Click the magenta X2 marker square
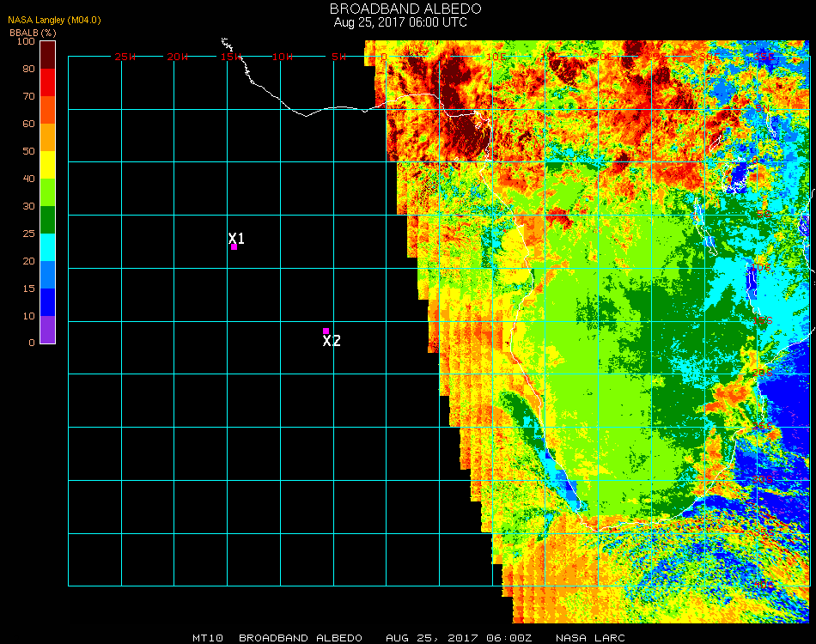Screen dimensions: 816x644 tap(326, 331)
